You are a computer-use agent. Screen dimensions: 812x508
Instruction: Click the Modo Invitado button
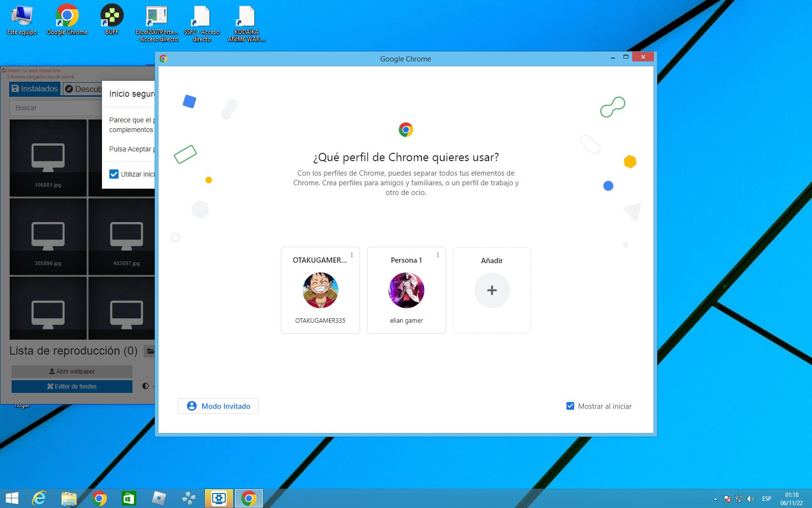click(x=218, y=406)
